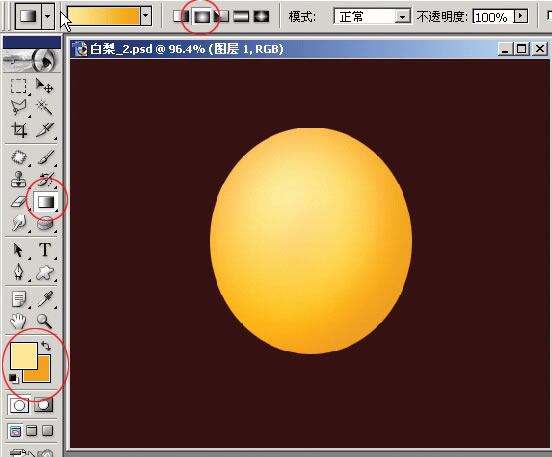Choose the Magic Wand tool
The height and width of the screenshot is (457, 552).
45,107
